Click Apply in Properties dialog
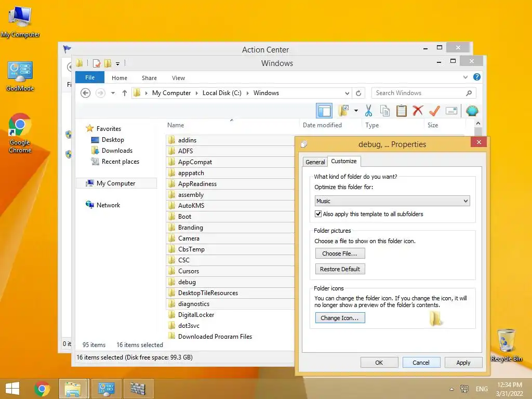The height and width of the screenshot is (399, 532). pos(463,363)
